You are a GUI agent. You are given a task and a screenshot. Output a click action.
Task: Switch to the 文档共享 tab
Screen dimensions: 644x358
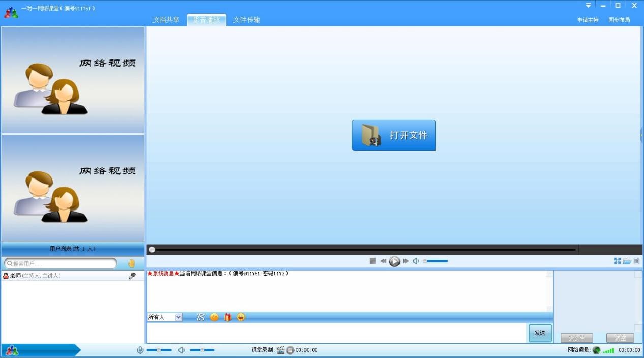coord(165,20)
